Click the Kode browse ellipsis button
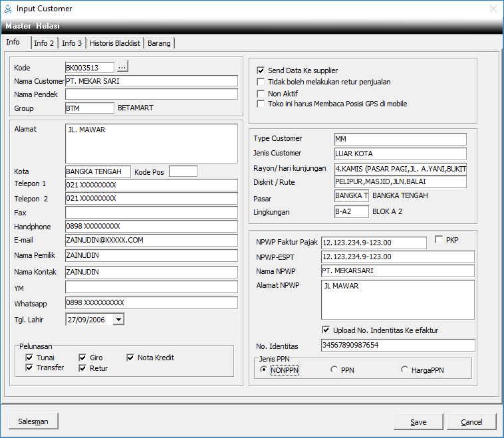The width and height of the screenshot is (504, 438). coord(122,67)
